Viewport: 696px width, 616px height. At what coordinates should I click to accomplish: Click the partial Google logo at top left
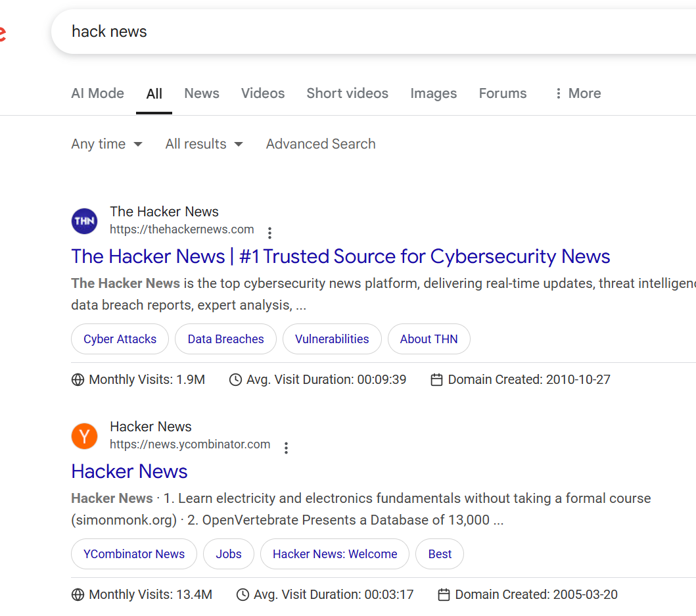[x=3, y=34]
